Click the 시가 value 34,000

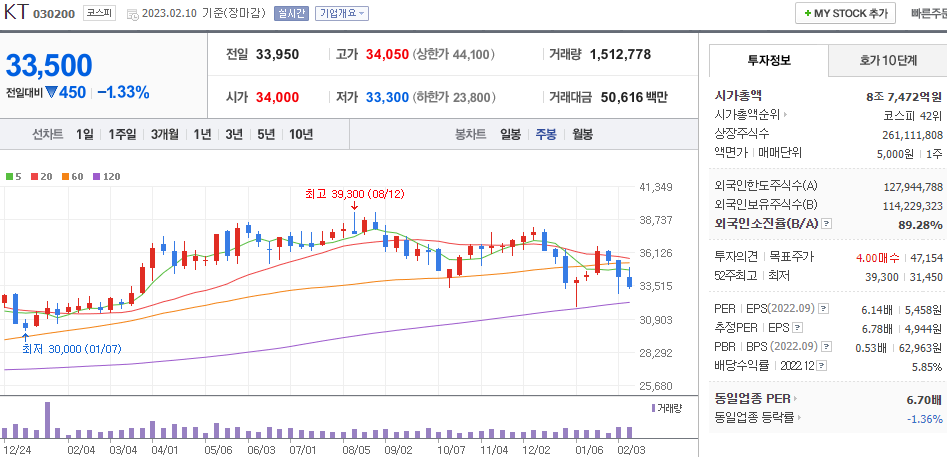(277, 97)
